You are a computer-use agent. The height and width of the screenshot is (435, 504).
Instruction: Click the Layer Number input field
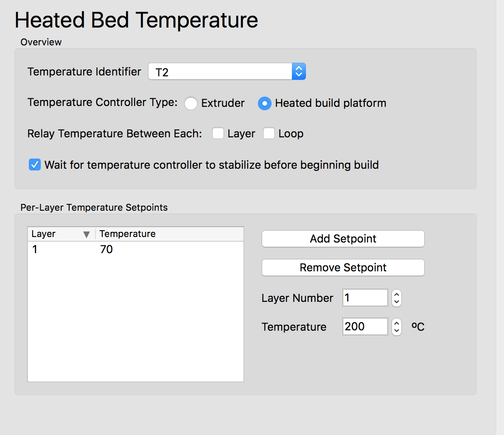click(x=365, y=298)
